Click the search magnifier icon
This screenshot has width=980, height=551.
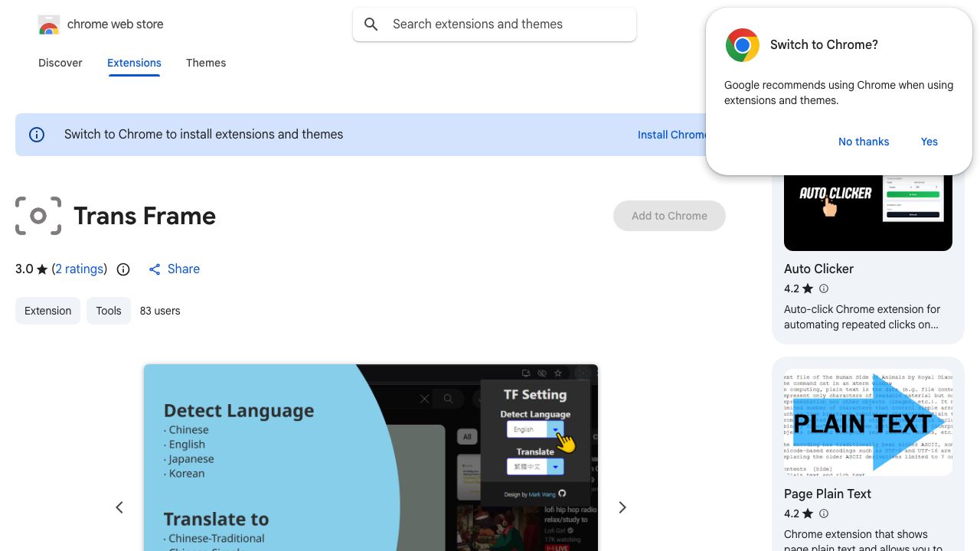point(371,24)
